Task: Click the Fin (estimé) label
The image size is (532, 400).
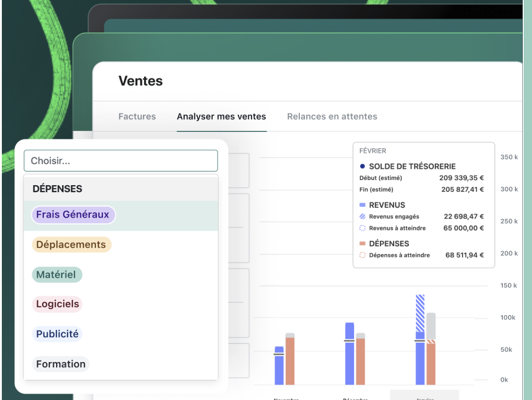Action: point(376,189)
